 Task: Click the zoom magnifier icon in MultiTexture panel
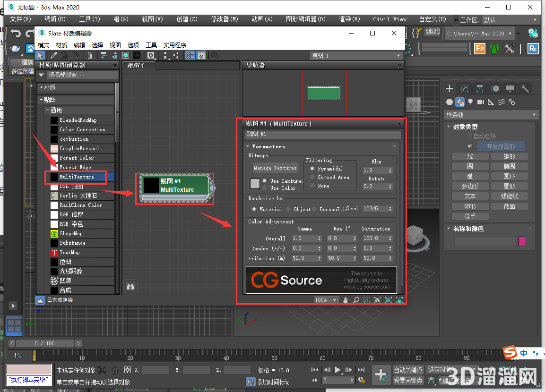pos(356,300)
